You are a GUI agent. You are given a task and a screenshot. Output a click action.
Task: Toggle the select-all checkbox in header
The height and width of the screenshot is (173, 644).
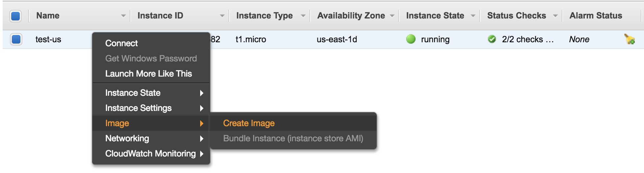[15, 16]
